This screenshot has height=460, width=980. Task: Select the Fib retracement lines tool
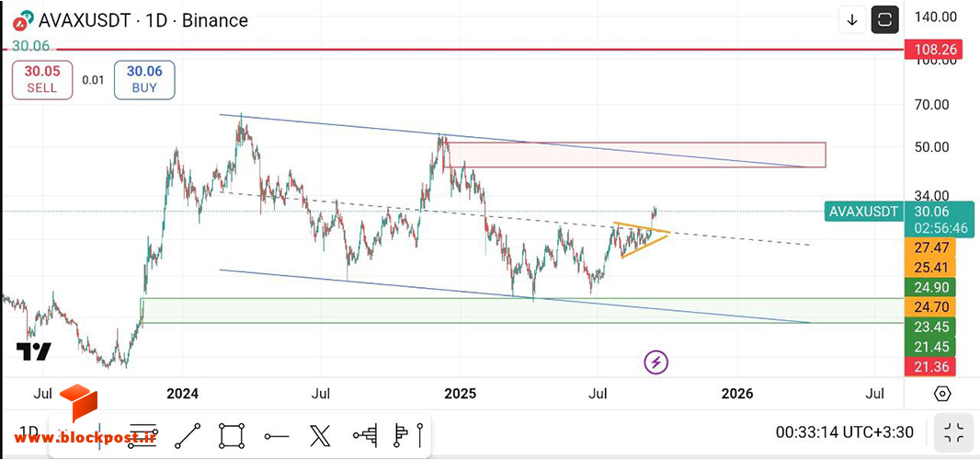[x=143, y=433]
